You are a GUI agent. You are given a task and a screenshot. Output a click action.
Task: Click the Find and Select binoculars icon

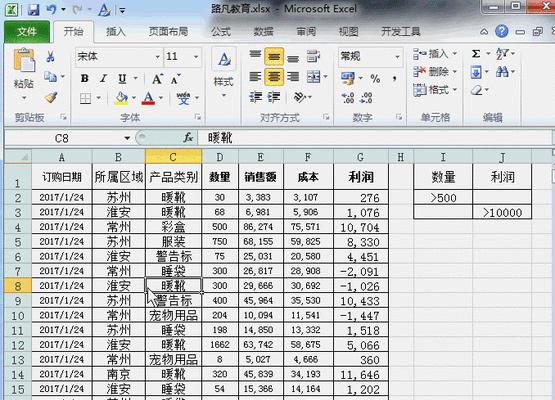click(x=502, y=72)
